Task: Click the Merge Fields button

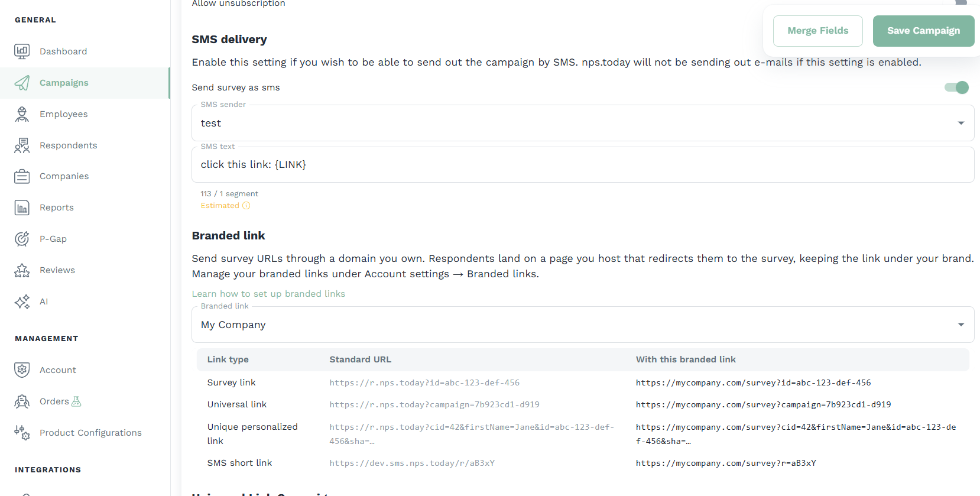Action: [818, 31]
